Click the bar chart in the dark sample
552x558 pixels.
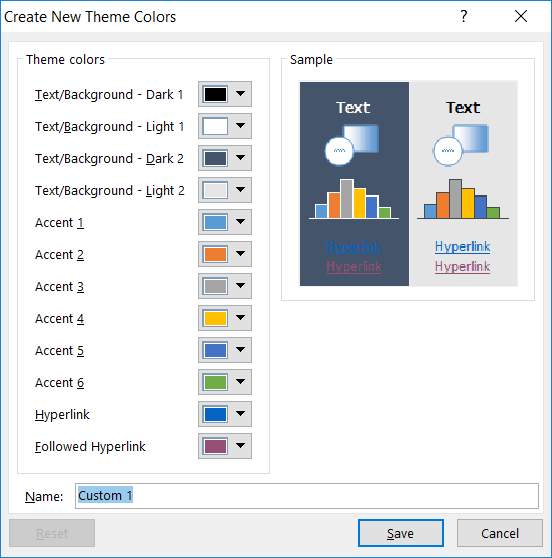pos(354,199)
